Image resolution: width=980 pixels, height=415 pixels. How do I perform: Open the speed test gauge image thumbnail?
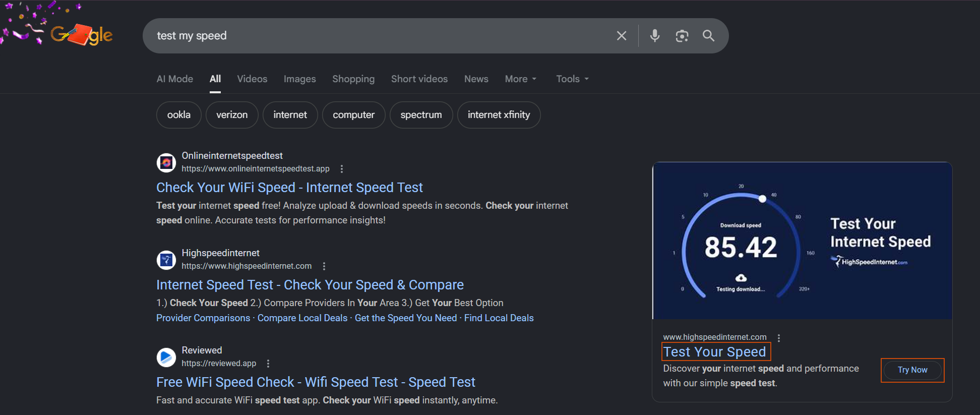(x=802, y=241)
